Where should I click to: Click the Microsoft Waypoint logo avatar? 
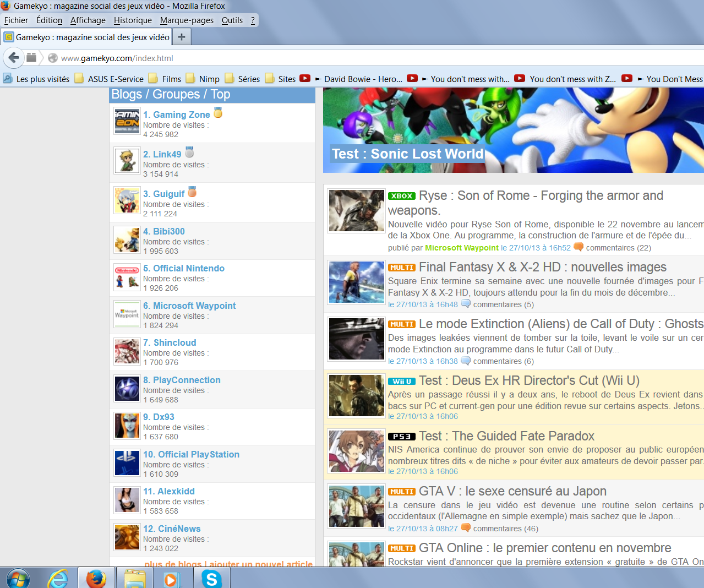tap(127, 314)
